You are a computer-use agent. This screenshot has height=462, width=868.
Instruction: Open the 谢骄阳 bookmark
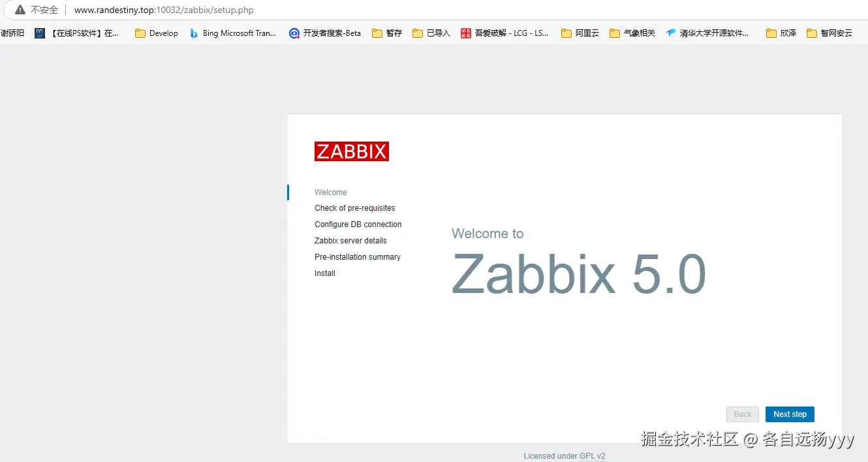[x=12, y=33]
